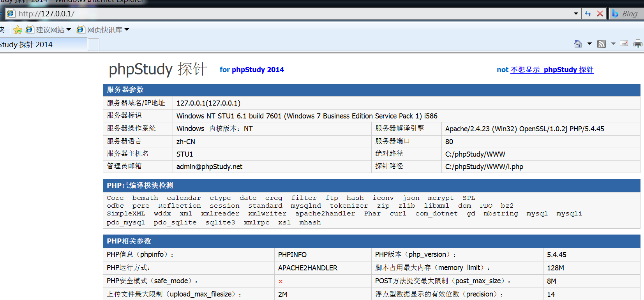Click the '服务器解译引擎' label

click(x=400, y=128)
